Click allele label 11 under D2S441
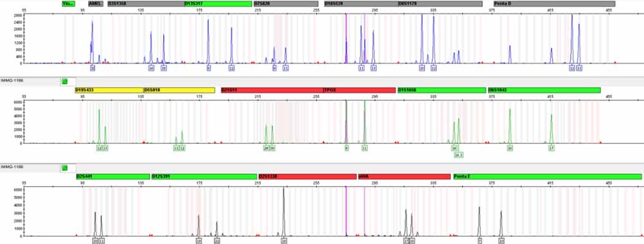This screenshot has width=644, height=244. (102, 241)
